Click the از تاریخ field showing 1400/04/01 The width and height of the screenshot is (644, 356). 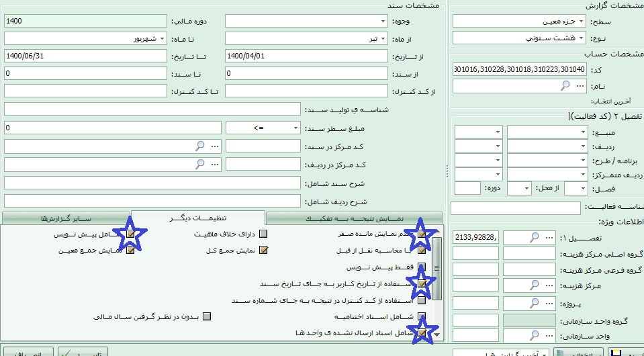[x=306, y=56]
